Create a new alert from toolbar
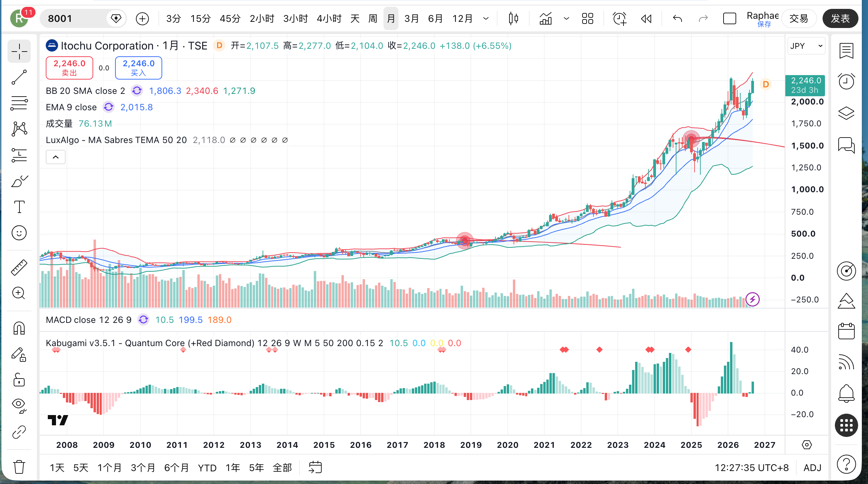This screenshot has height=484, width=868. pos(619,18)
